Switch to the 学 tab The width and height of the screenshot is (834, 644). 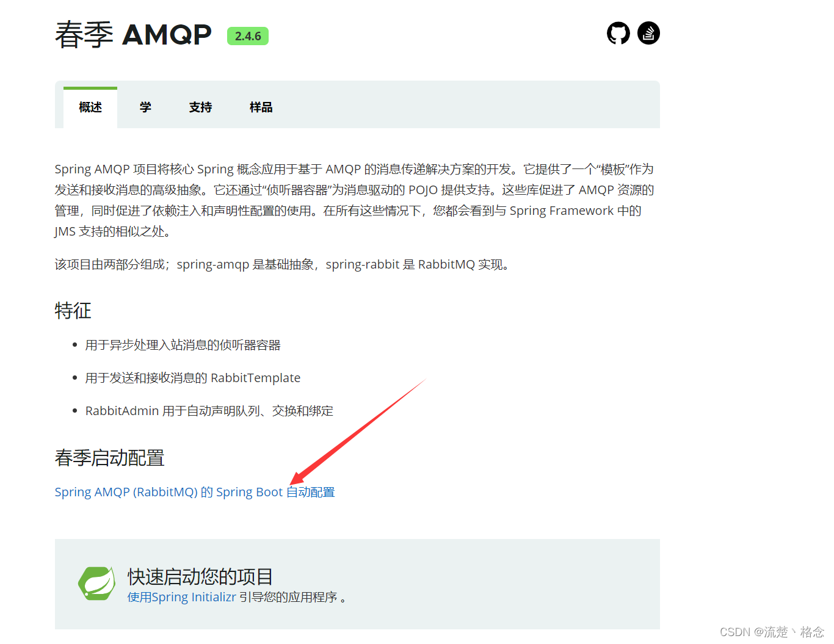[145, 107]
